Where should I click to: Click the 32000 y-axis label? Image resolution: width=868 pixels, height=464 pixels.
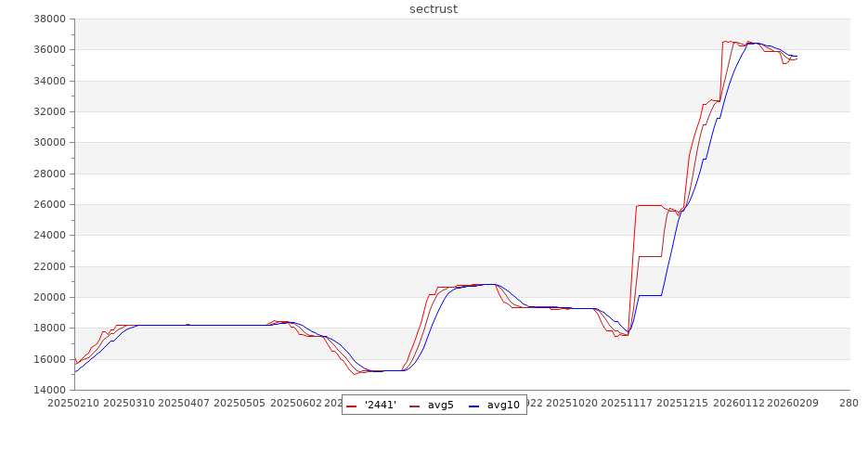[47, 111]
